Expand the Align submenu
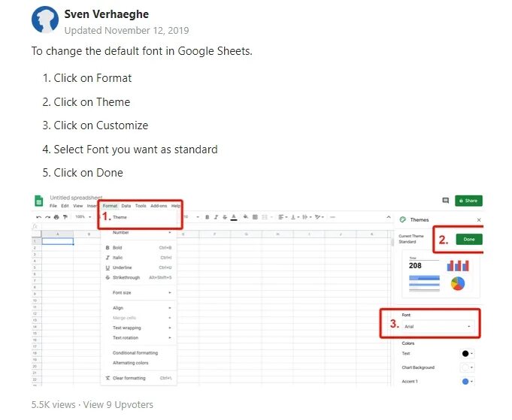 point(139,308)
